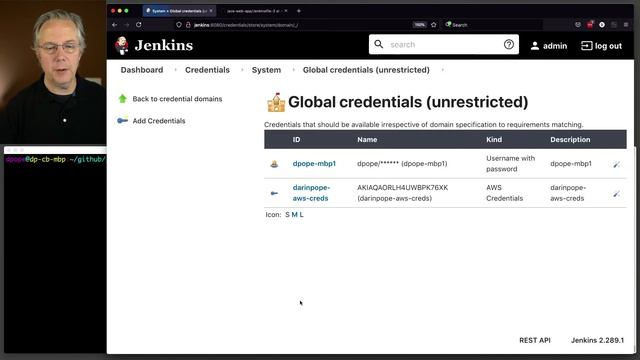Expand the dropdown arrow after System breadcrumb
Image resolution: width=640 pixels, height=360 pixels.
click(x=293, y=70)
